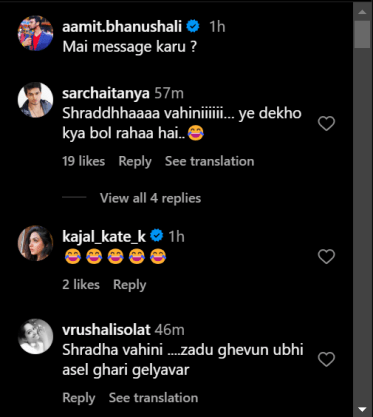
Task: Reply to vrushalisolat's comment
Action: (x=79, y=398)
